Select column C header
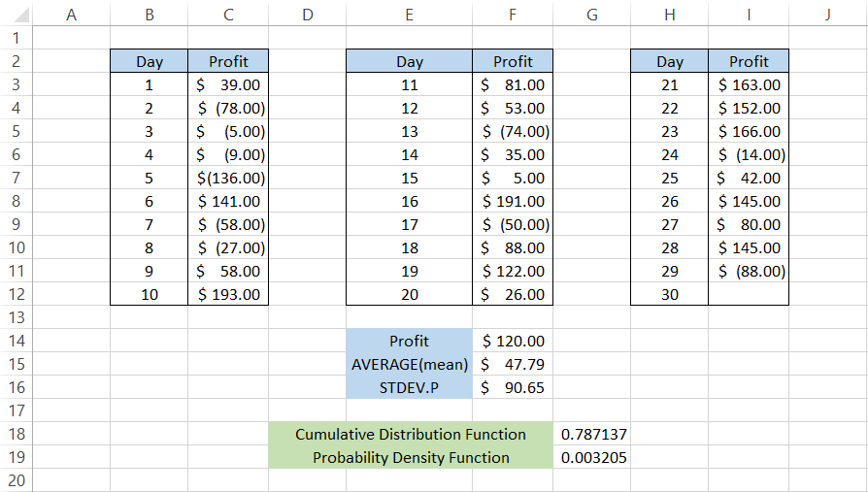 228,15
